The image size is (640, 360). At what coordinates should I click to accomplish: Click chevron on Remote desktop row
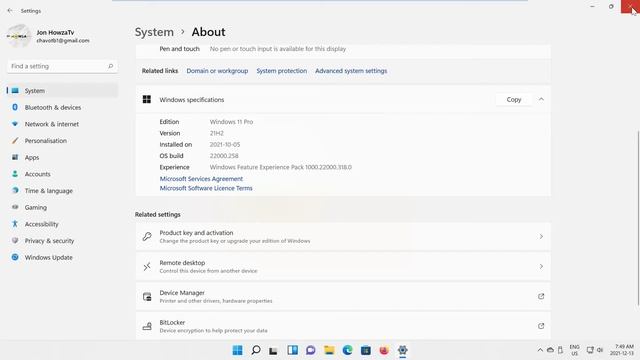tap(541, 267)
